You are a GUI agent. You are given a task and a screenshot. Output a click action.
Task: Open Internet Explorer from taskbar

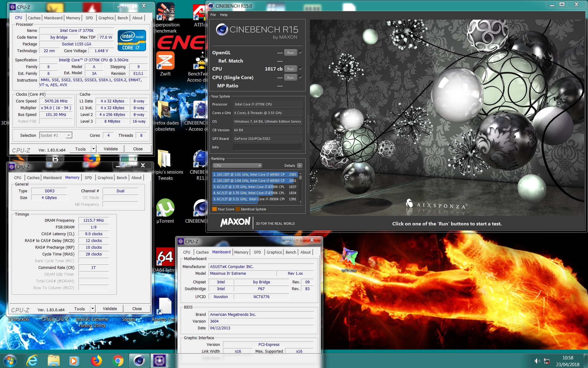32,361
